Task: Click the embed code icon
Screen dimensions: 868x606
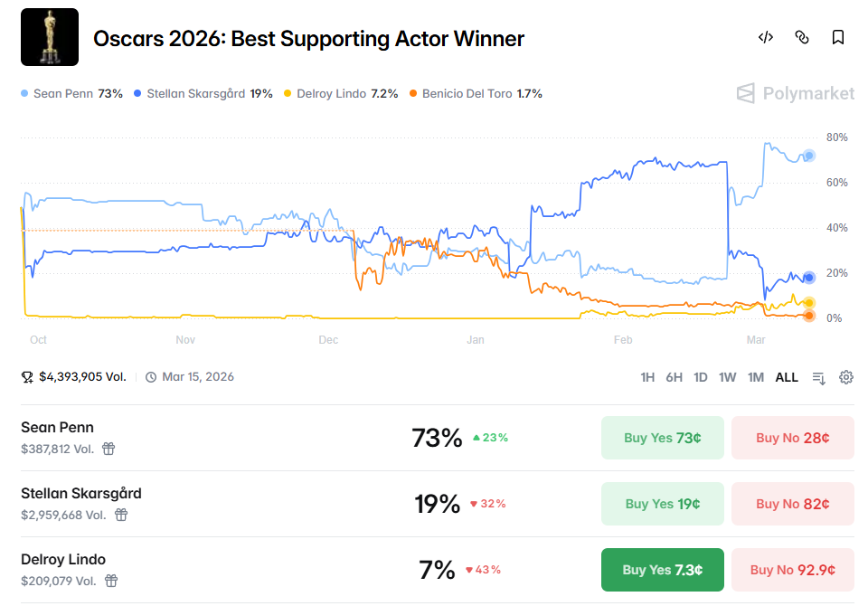Action: pos(766,37)
